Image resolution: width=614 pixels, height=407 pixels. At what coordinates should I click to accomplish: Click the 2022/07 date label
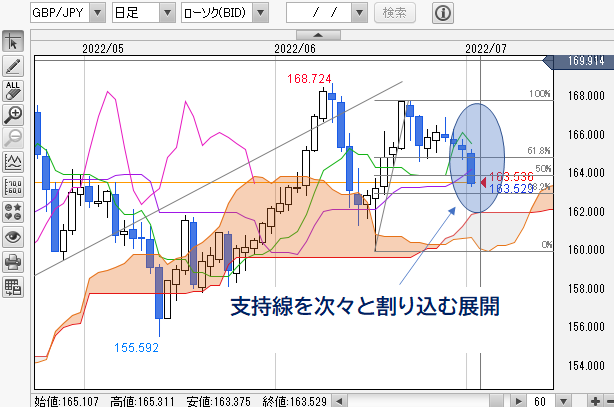coord(486,49)
